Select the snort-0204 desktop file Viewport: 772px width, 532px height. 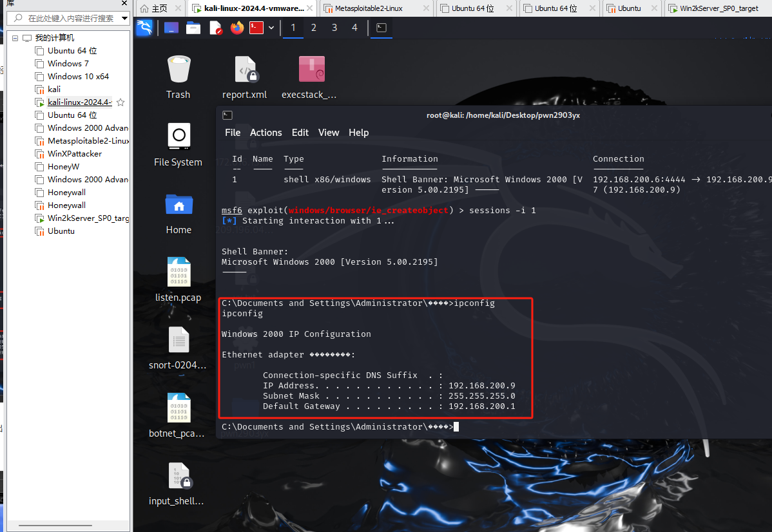179,348
